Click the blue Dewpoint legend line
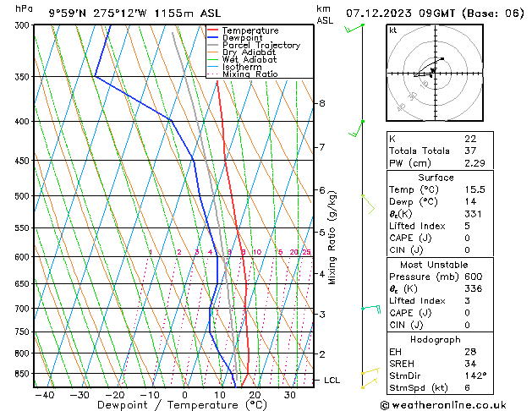Screen dimensions: 532x411 tap(213, 37)
